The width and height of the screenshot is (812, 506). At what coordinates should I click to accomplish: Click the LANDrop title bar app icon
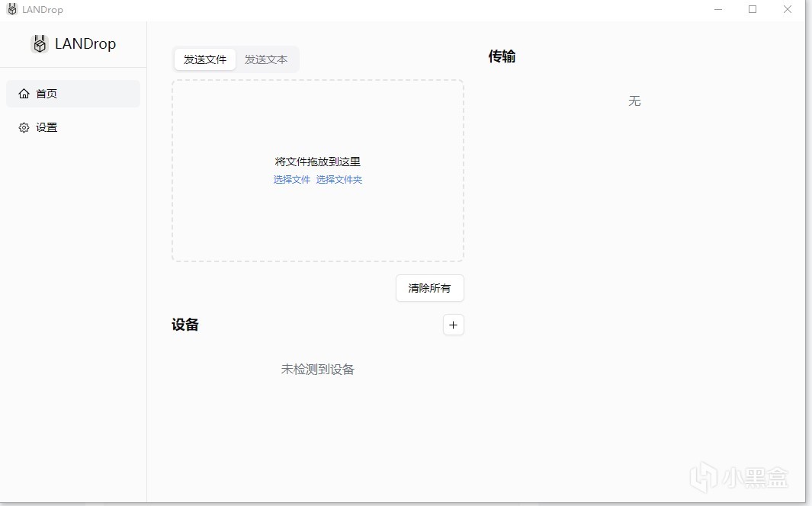coord(12,9)
